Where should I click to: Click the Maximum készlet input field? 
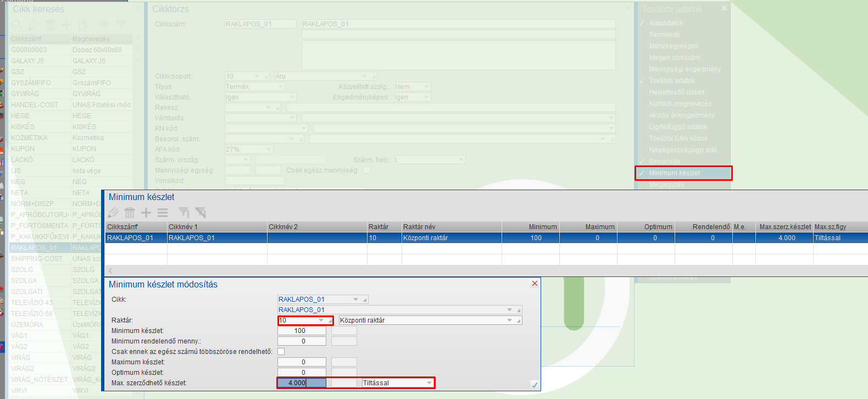pos(302,362)
